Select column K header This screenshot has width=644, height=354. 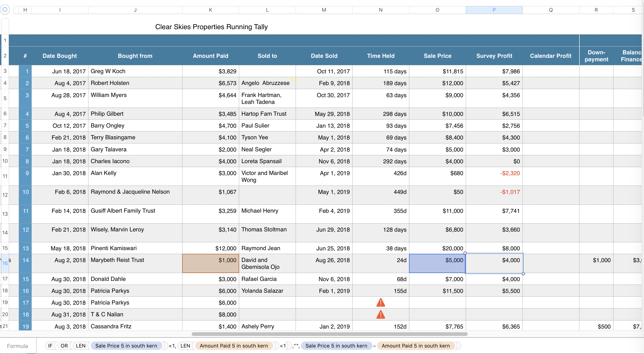[210, 10]
